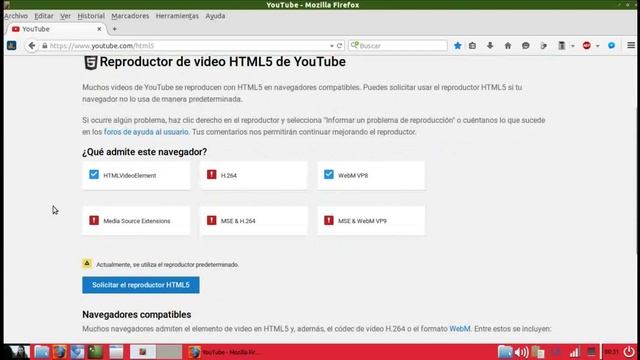640x360 pixels.
Task: Expand dropdown arrow beside the dark toolbar icon
Action: coord(573,46)
